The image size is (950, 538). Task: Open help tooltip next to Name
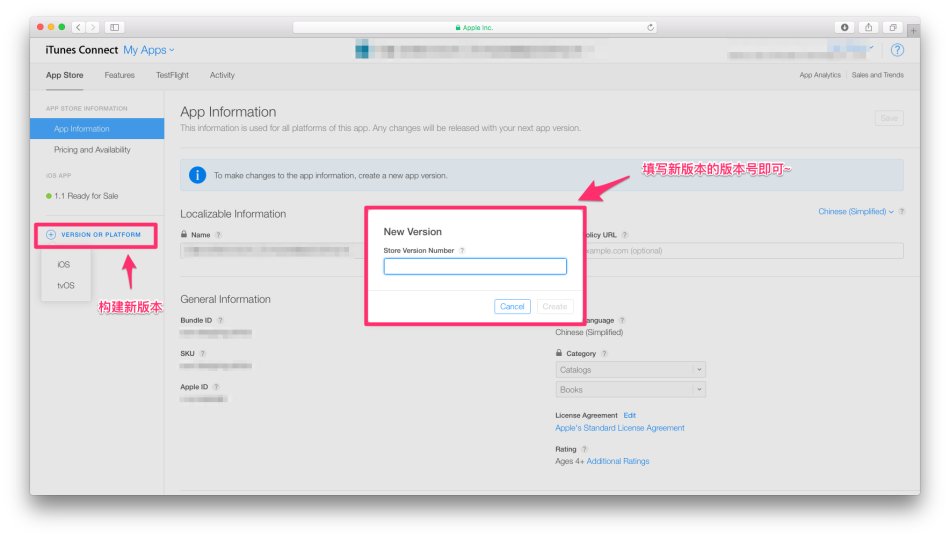(x=219, y=235)
